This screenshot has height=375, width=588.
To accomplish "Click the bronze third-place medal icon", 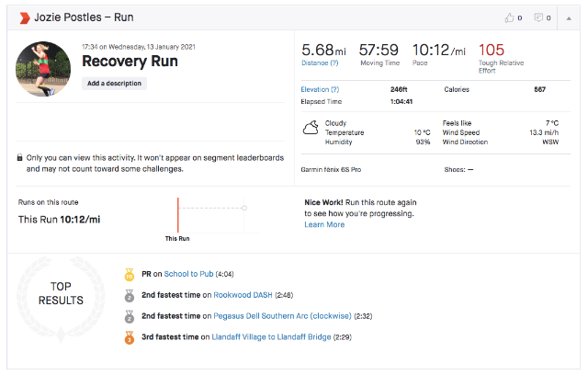I will (x=128, y=337).
